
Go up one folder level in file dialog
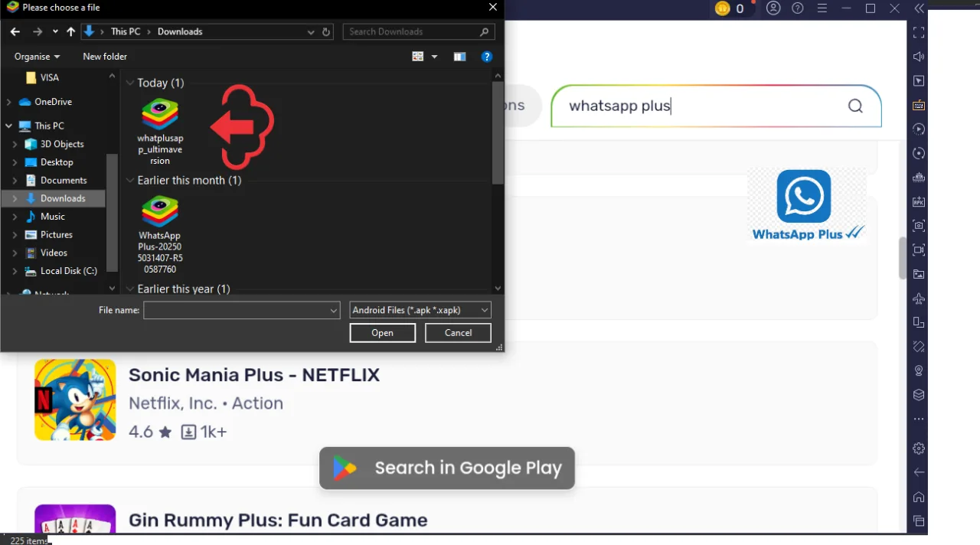(x=71, y=32)
